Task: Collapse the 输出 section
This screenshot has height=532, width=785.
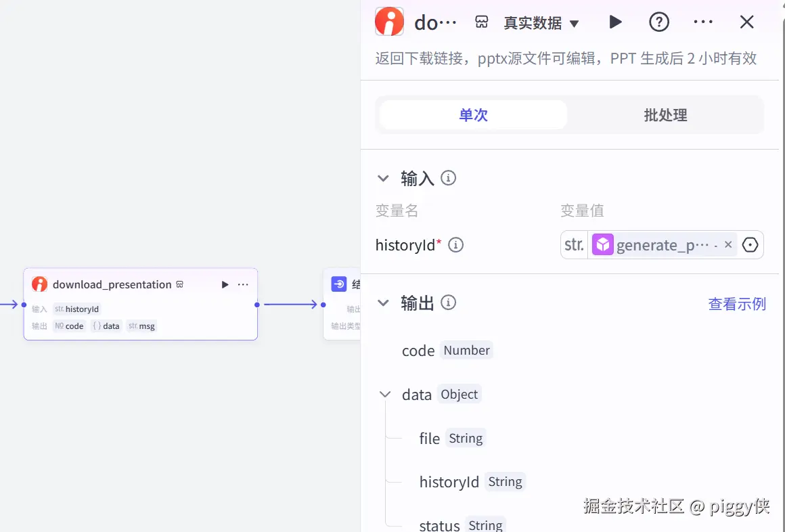Action: coord(383,303)
